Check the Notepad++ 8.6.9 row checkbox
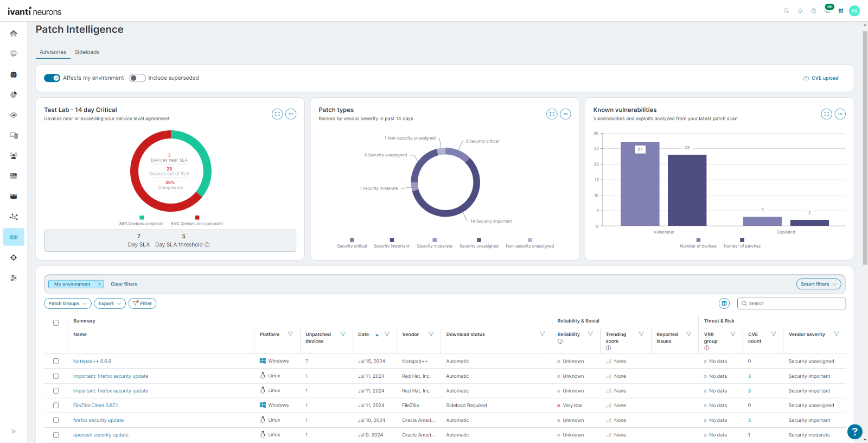The width and height of the screenshot is (868, 443). [56, 361]
